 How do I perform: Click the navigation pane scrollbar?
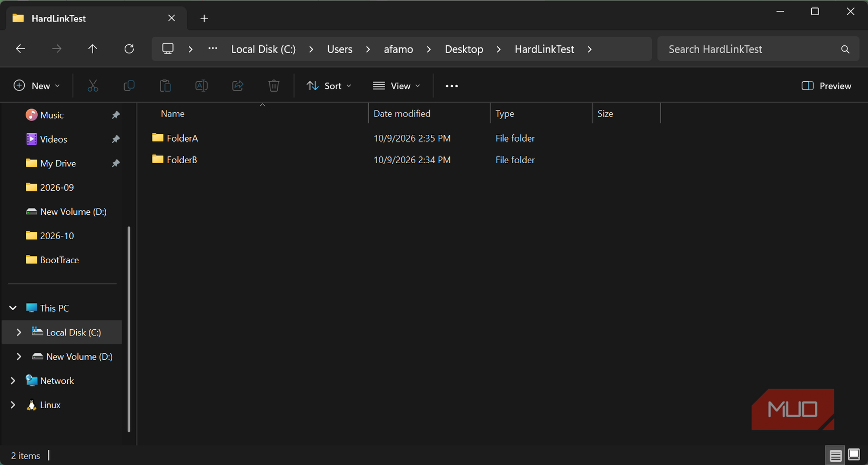click(129, 329)
